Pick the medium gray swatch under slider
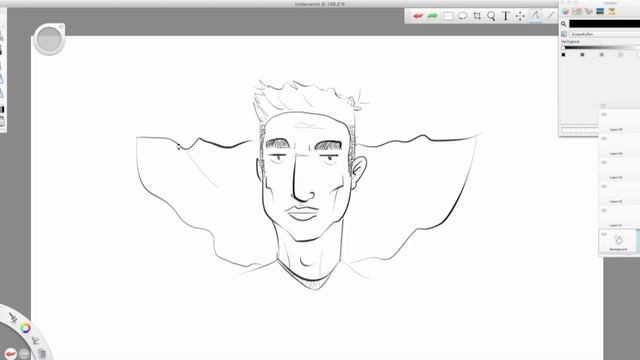640x360 pixels. (x=602, y=55)
